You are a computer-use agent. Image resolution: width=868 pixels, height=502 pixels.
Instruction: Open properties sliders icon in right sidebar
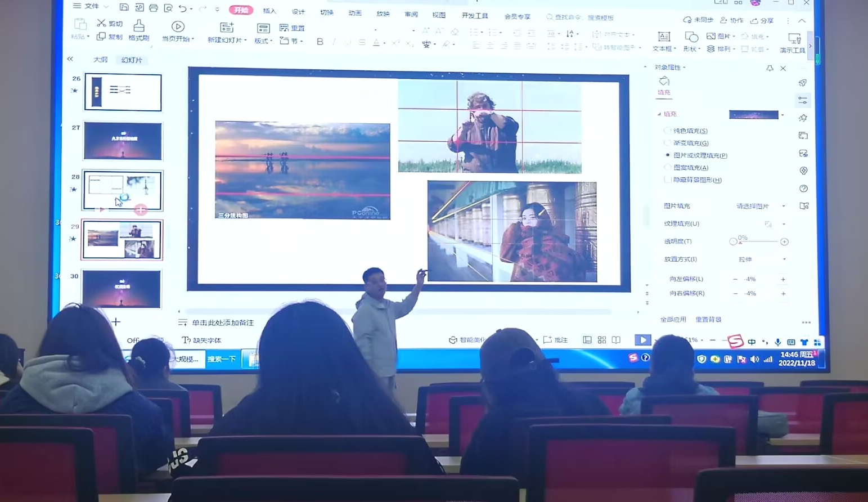803,100
